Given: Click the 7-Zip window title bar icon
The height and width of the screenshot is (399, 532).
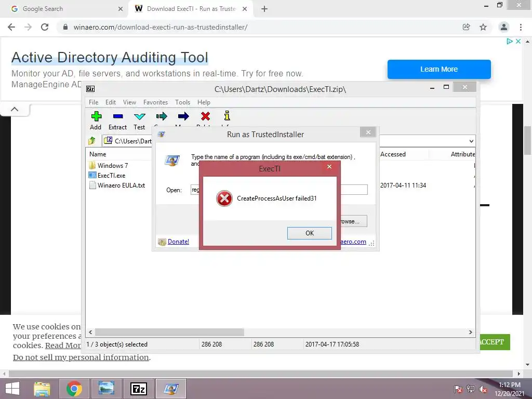Looking at the screenshot, I should coord(90,89).
